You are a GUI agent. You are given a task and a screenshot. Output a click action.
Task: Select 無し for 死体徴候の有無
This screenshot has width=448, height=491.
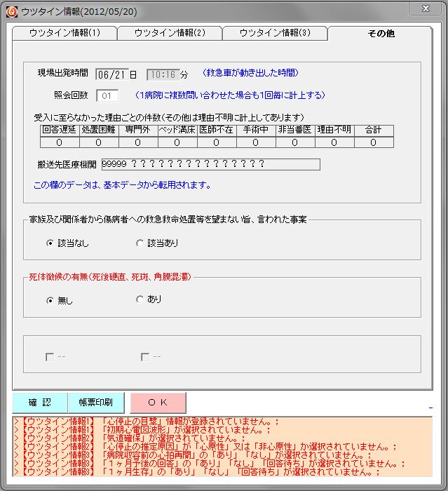(x=50, y=300)
